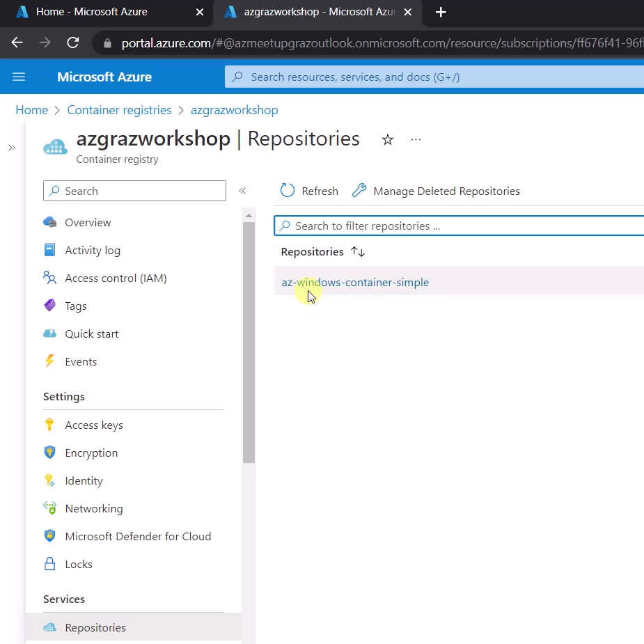This screenshot has width=644, height=644.
Task: Click the Quick start icon
Action: click(x=49, y=333)
